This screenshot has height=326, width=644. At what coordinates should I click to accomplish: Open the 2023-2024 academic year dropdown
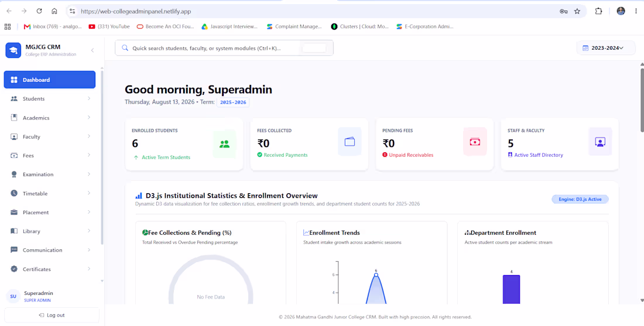pos(606,48)
